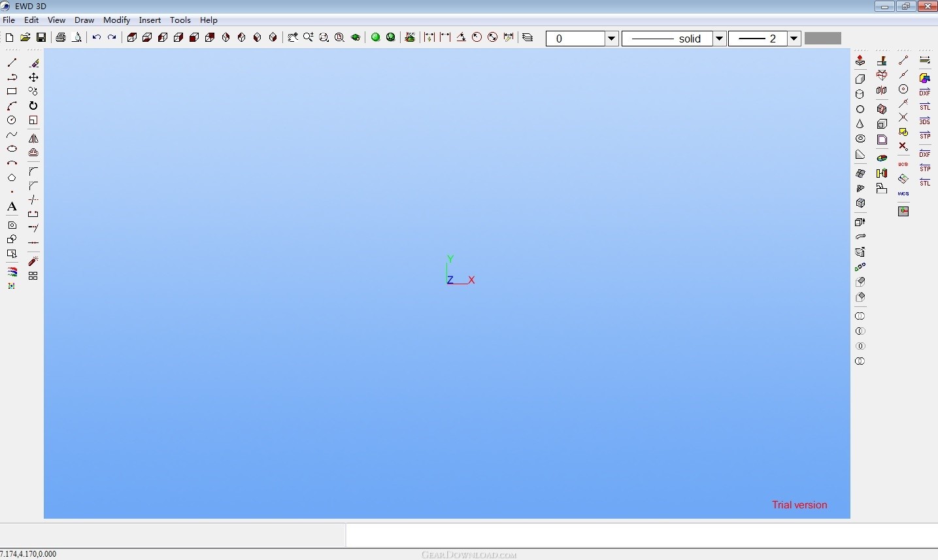Create a cylinder solid

tap(860, 94)
